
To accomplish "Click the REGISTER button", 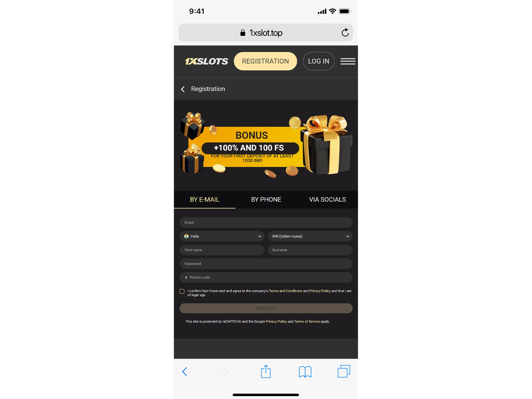I will 265,308.
